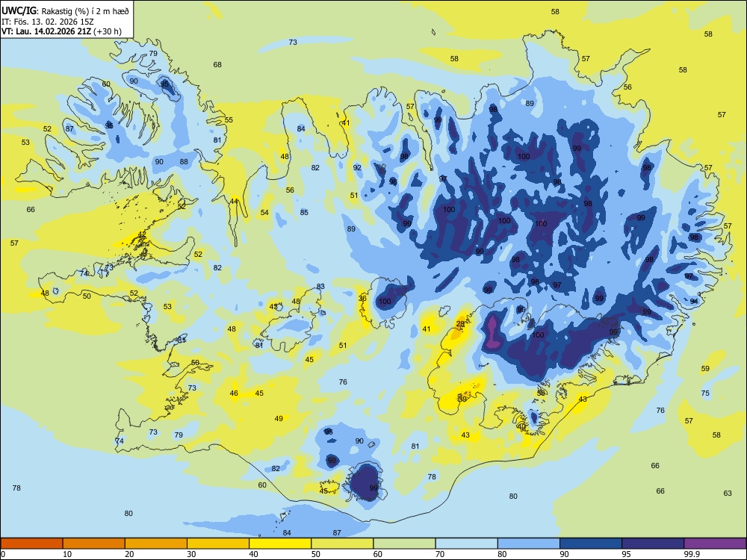Screen dimensions: 747x560
Task: Select the dark blue 90–95 legend swatch
Action: [591, 544]
